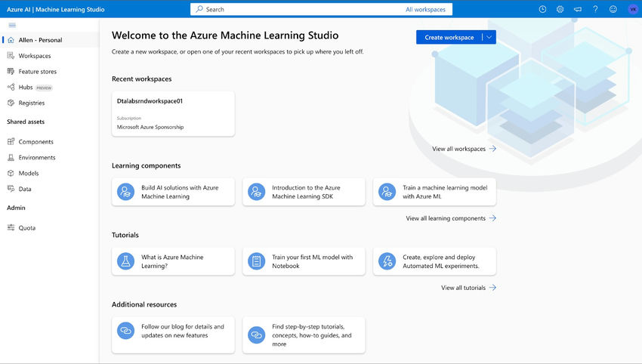The height and width of the screenshot is (364, 642).
Task: Click the search magnifier icon
Action: point(199,9)
